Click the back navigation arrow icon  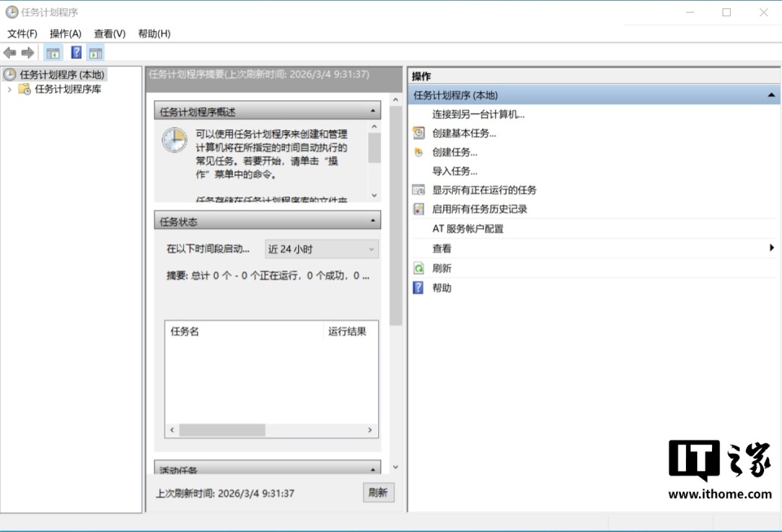(x=10, y=52)
